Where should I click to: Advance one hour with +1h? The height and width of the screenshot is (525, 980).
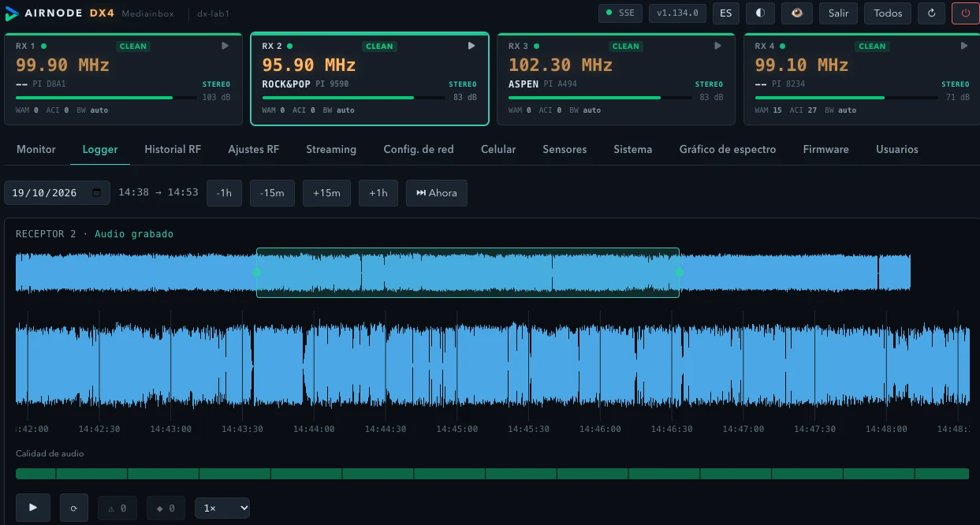[378, 193]
